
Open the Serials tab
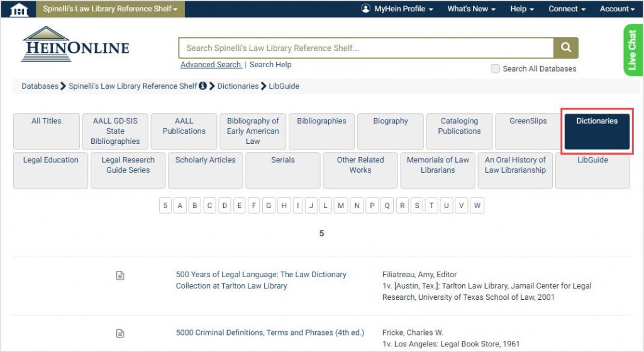click(x=282, y=170)
